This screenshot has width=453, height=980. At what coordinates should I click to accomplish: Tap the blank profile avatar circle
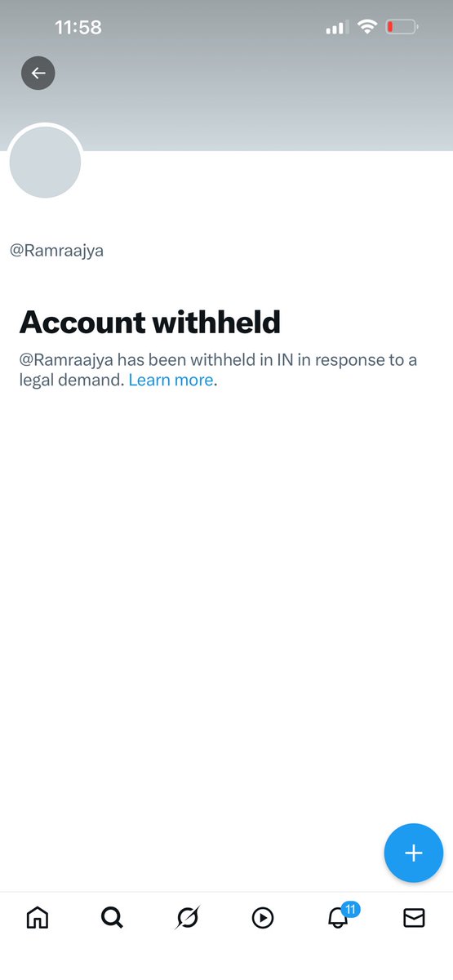45,162
